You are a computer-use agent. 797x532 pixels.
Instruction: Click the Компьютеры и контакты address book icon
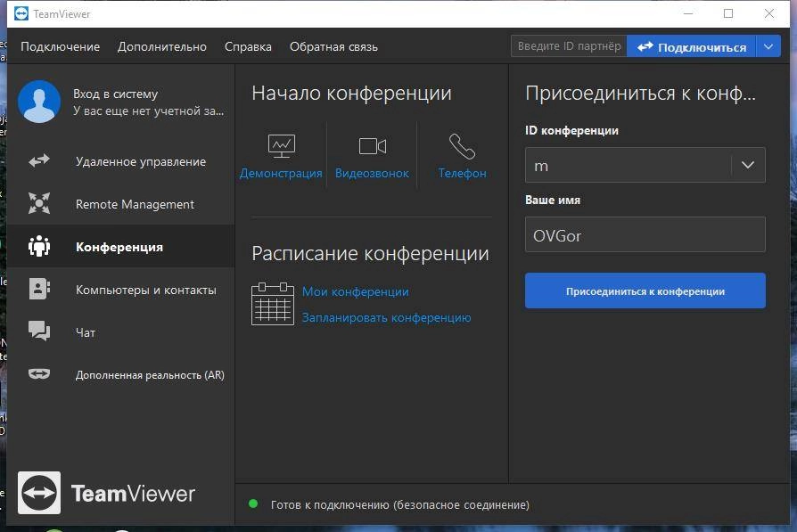pos(39,289)
